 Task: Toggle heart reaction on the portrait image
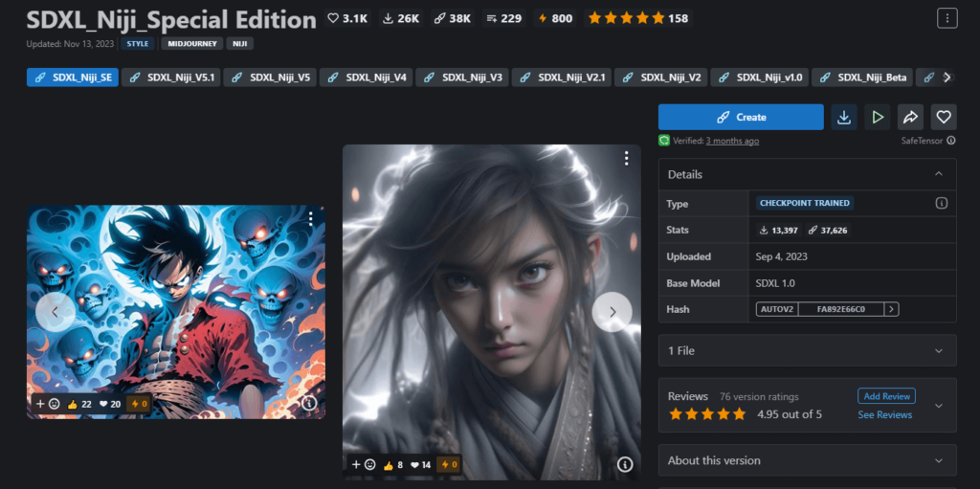point(421,464)
